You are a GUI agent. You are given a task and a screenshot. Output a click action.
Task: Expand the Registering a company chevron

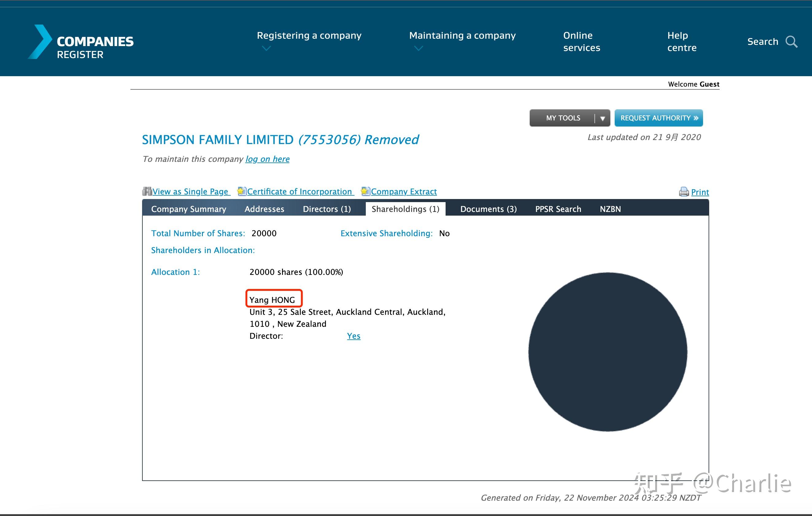point(266,49)
